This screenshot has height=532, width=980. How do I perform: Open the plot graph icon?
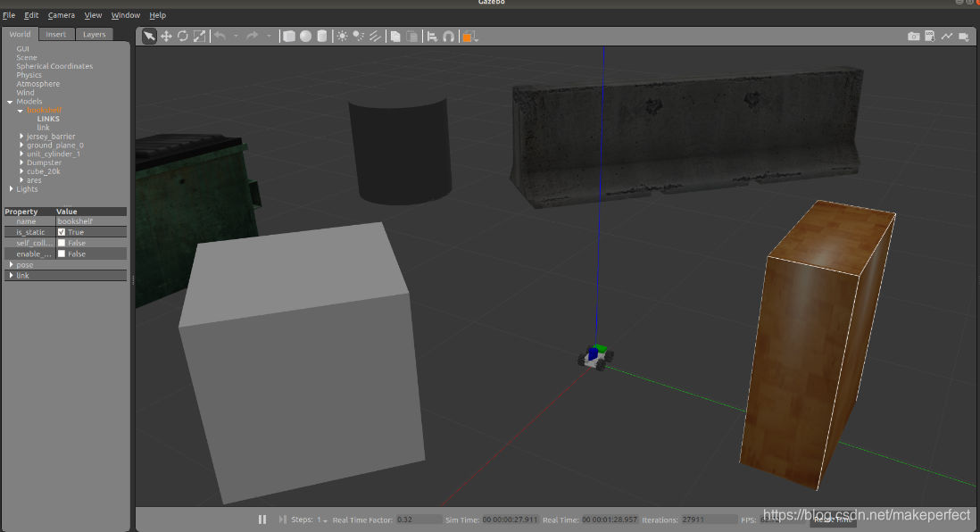947,37
